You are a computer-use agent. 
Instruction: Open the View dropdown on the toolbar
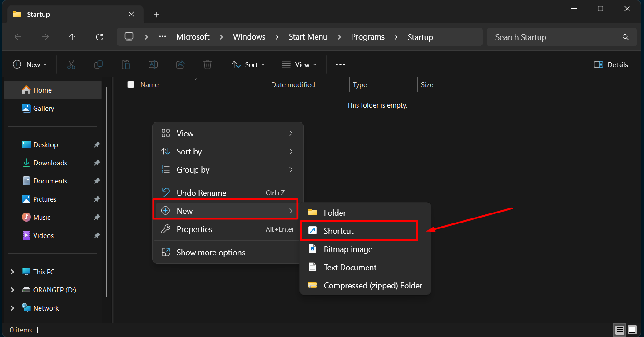click(299, 64)
